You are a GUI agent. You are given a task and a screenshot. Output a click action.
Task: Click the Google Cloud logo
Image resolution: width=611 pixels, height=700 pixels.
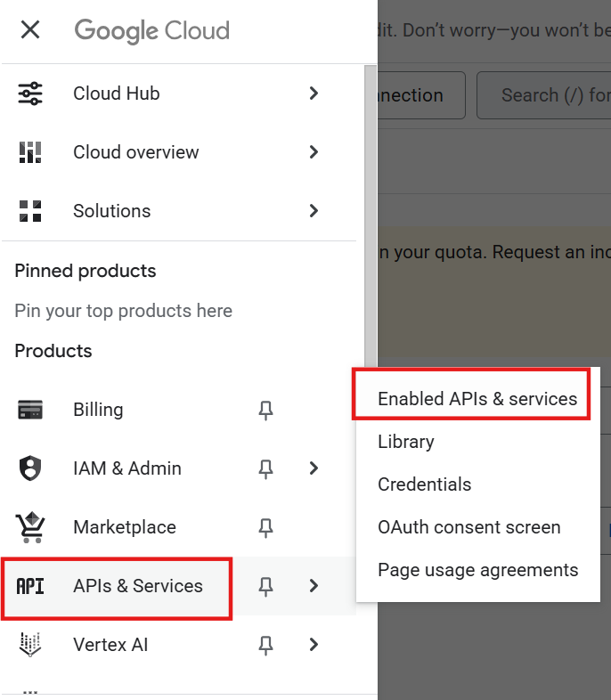point(152,30)
